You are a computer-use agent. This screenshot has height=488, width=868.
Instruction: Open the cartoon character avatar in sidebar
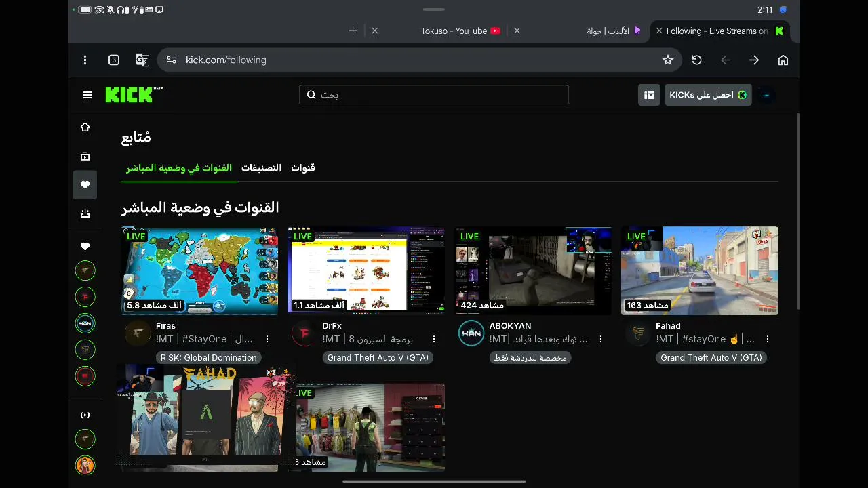tap(85, 466)
